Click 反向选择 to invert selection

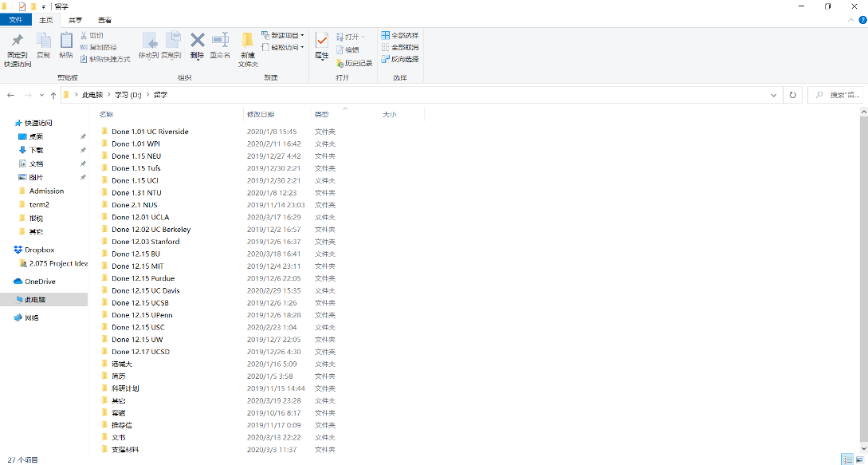pos(399,59)
